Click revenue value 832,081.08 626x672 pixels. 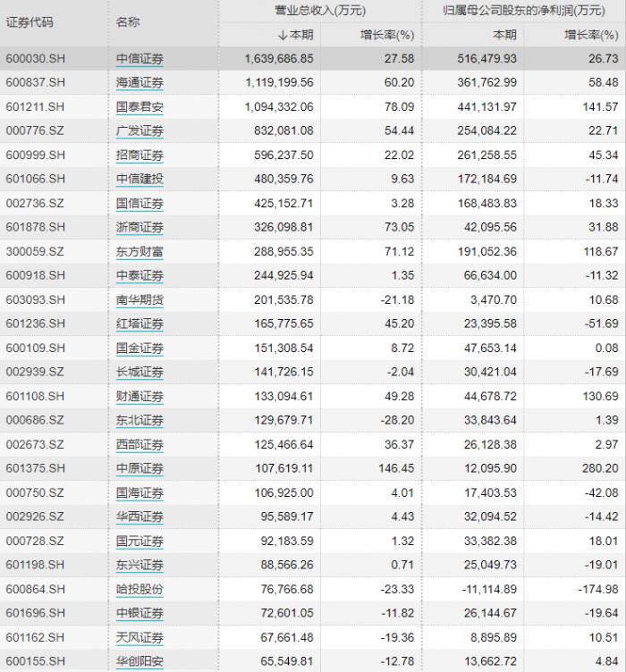(283, 130)
